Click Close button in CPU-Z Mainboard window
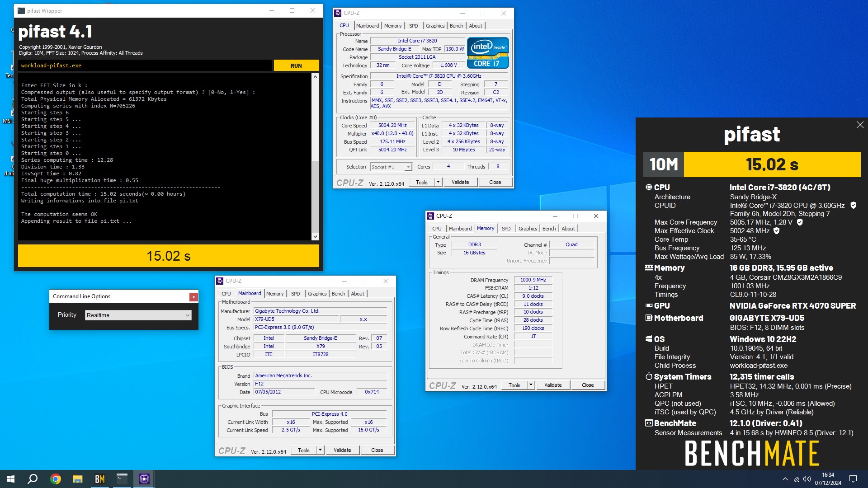This screenshot has height=488, width=868. (x=377, y=450)
